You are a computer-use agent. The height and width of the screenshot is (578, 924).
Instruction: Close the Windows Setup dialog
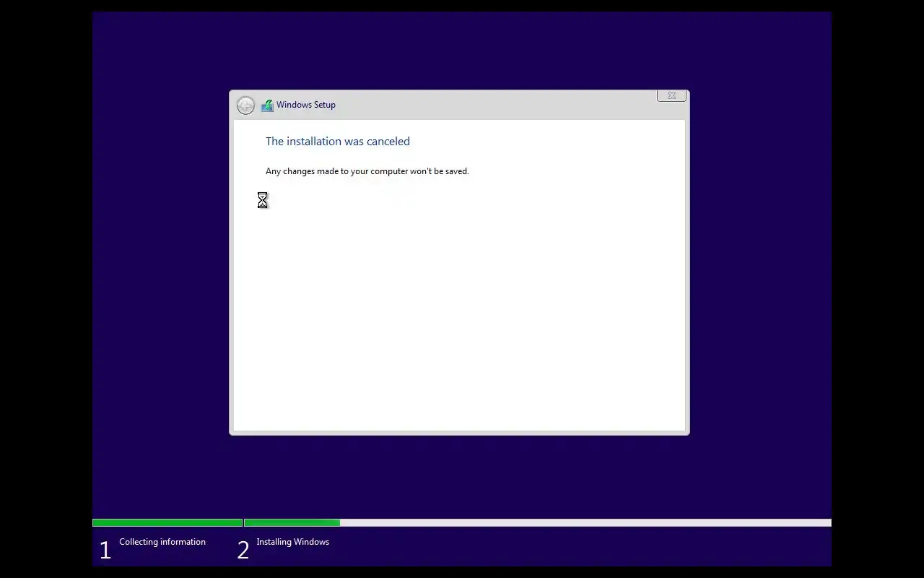click(671, 95)
